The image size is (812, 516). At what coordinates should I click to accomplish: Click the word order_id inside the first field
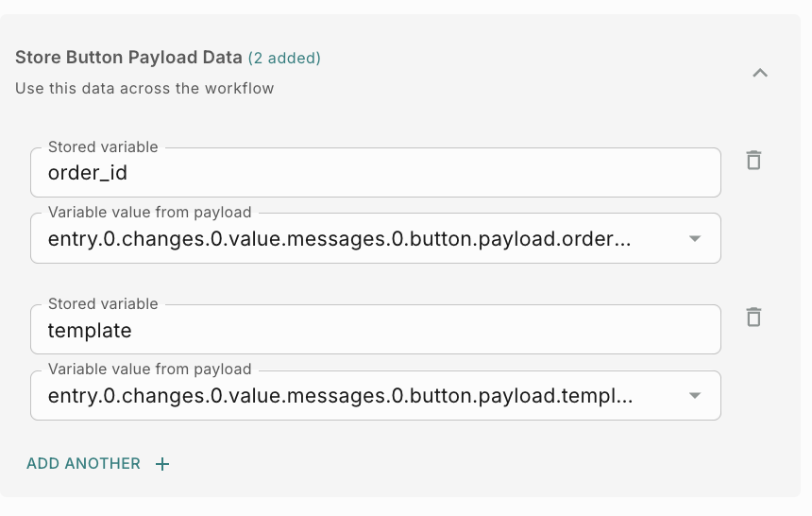click(x=88, y=174)
